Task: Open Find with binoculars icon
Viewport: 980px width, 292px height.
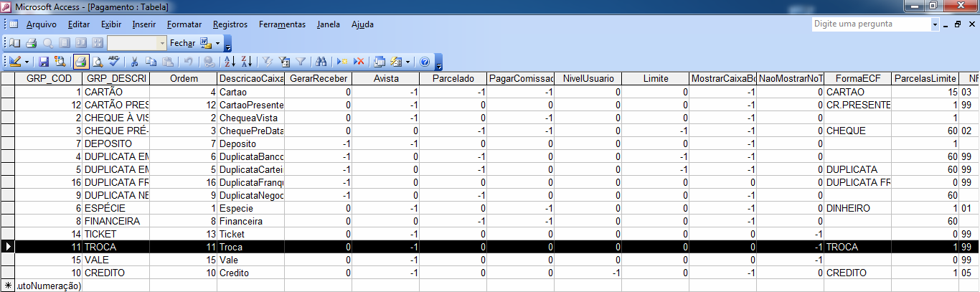Action: click(321, 62)
